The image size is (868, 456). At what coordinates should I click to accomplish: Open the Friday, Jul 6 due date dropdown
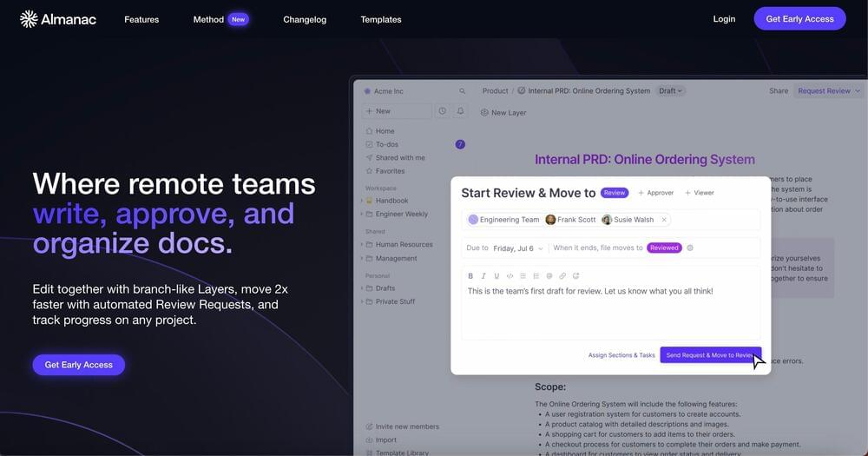(517, 248)
